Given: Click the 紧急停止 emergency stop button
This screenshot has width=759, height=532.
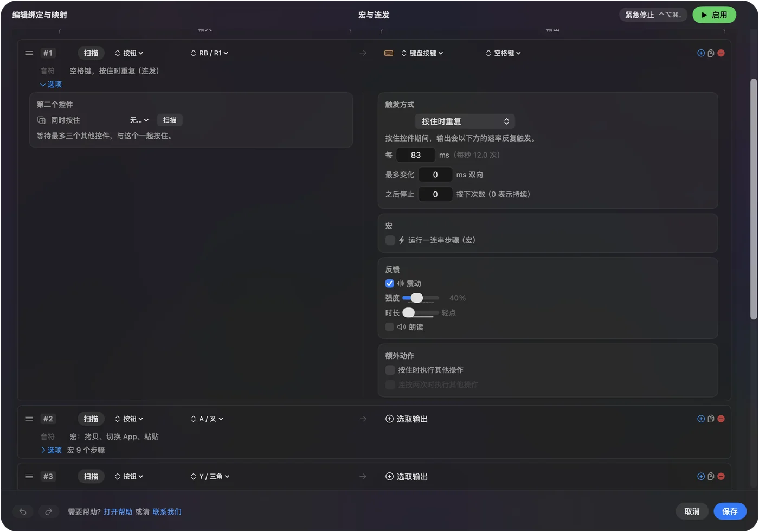Looking at the screenshot, I should click(653, 15).
